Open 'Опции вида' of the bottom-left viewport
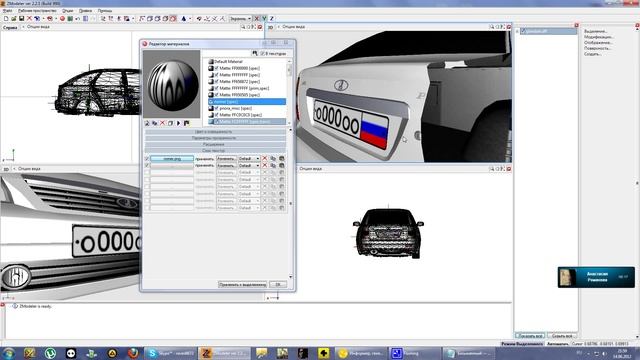The height and width of the screenshot is (360, 640). coord(29,169)
